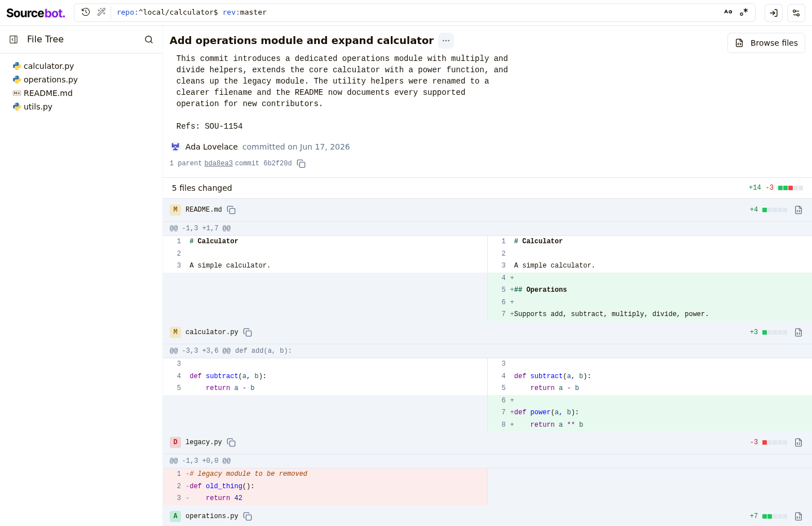Copy the commit hash 6b2f20d
The width and height of the screenshot is (812, 526).
(x=301, y=164)
